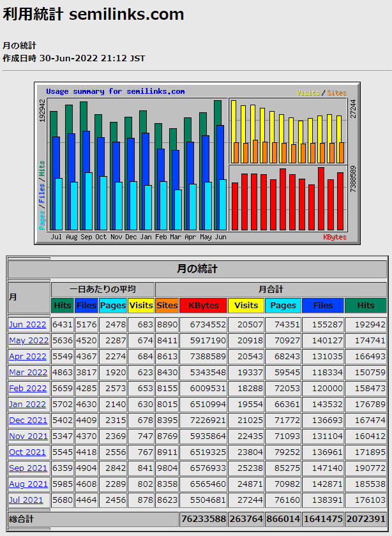The width and height of the screenshot is (392, 536).
Task: Open the Sep 2021 statistics link
Action: [x=28, y=468]
